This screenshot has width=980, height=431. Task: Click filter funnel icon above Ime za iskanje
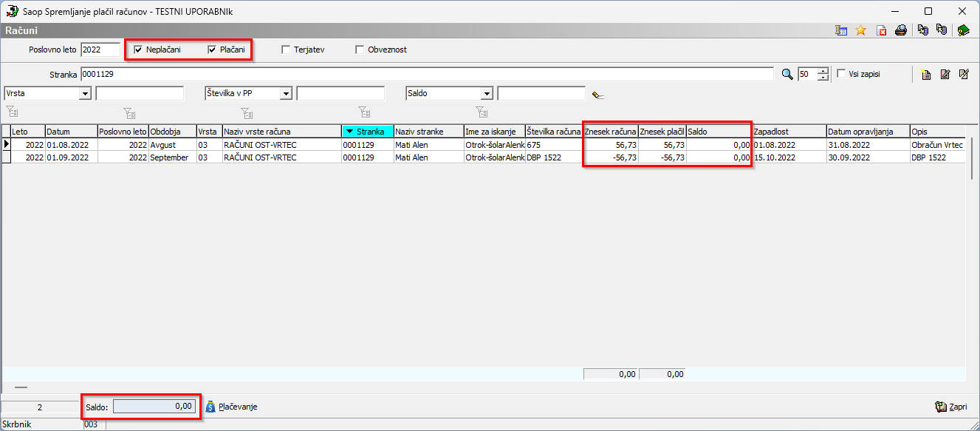482,112
